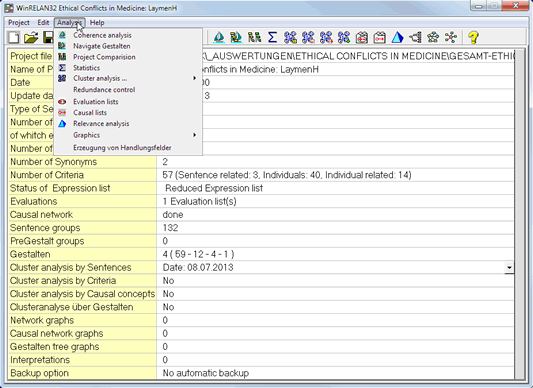Click the cluster analysis icon with yellow badge

click(x=290, y=37)
